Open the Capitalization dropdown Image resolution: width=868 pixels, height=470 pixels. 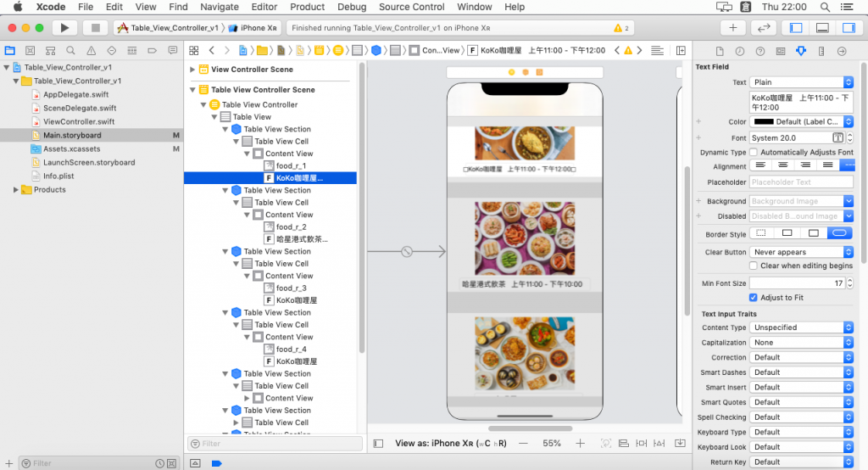coord(801,343)
